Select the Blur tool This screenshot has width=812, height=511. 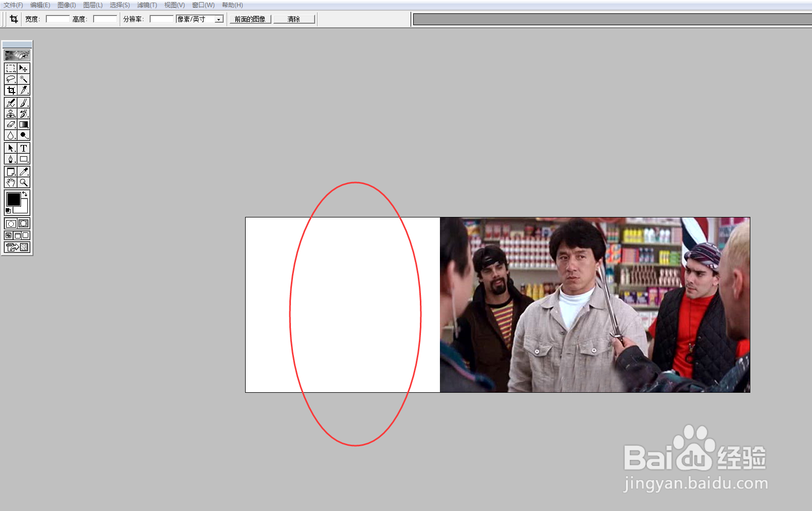(x=11, y=135)
